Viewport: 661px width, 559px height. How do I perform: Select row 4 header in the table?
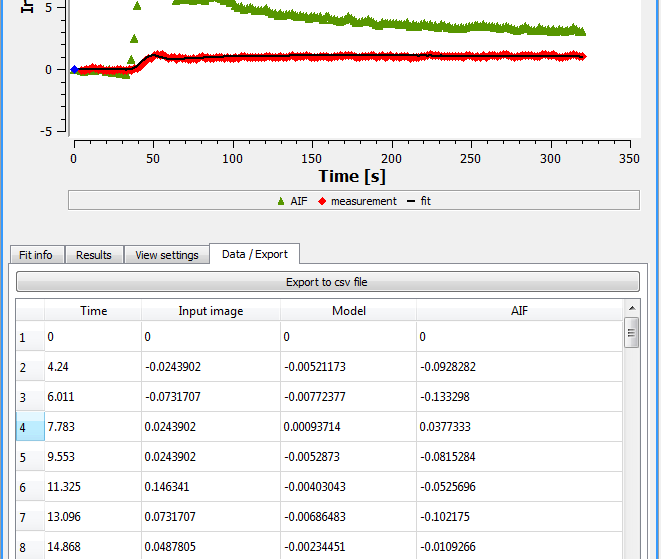coord(30,427)
